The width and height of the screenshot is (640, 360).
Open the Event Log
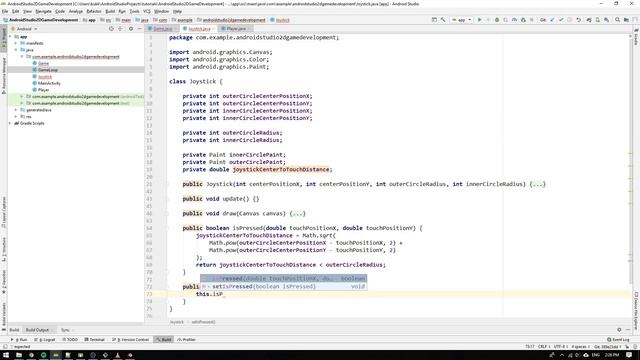619,340
